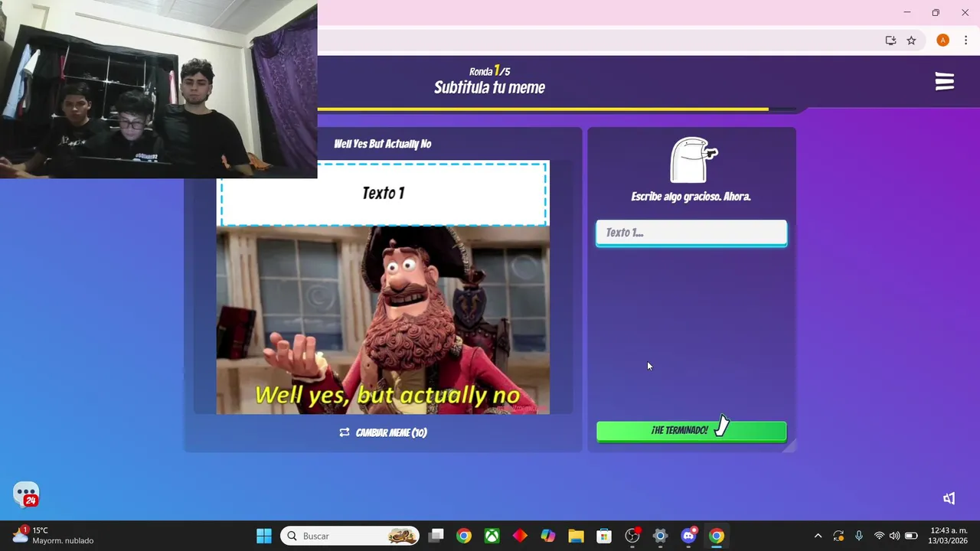Restore down the Chrome window
This screenshot has height=551, width=980.
[x=936, y=12]
